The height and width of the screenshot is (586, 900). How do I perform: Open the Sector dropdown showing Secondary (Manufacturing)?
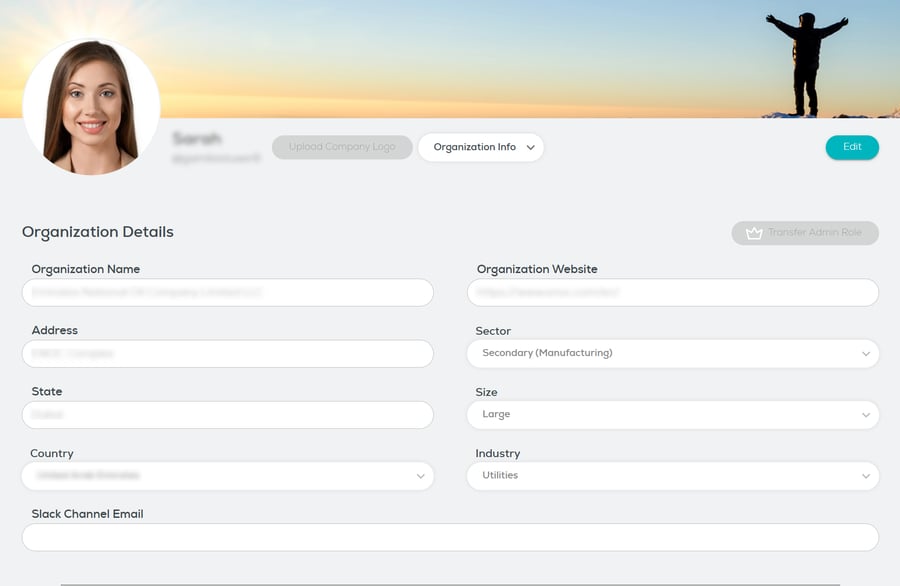pos(672,353)
